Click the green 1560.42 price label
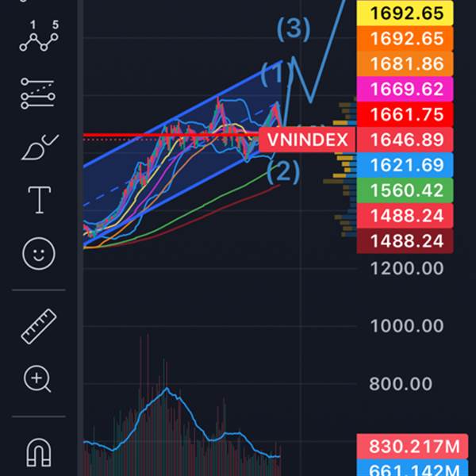This screenshot has height=476, width=476. 405,190
